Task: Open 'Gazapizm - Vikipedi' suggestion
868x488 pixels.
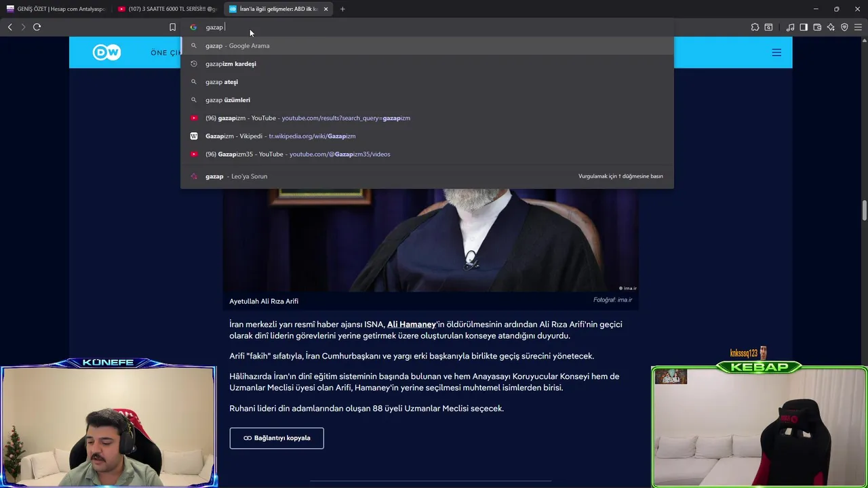Action: point(427,136)
